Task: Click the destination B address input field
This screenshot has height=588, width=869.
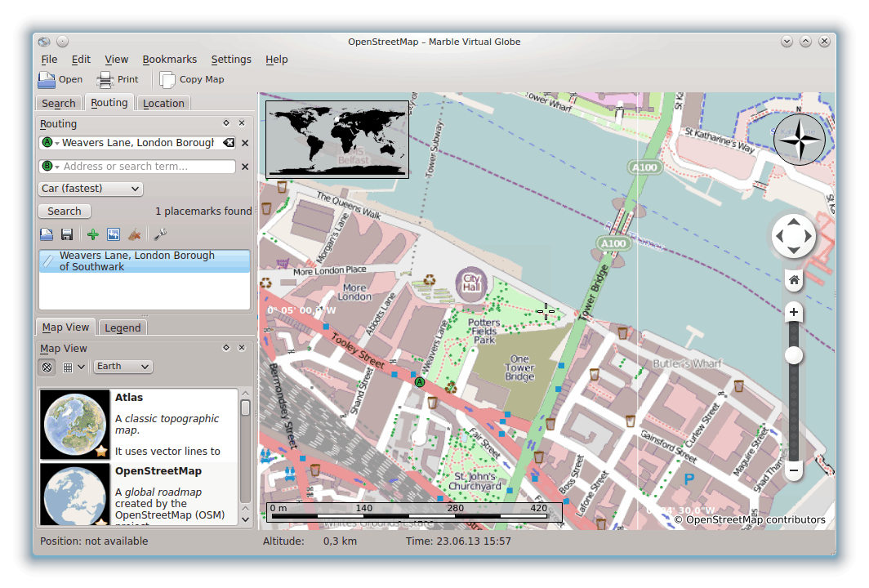Action: tap(147, 167)
